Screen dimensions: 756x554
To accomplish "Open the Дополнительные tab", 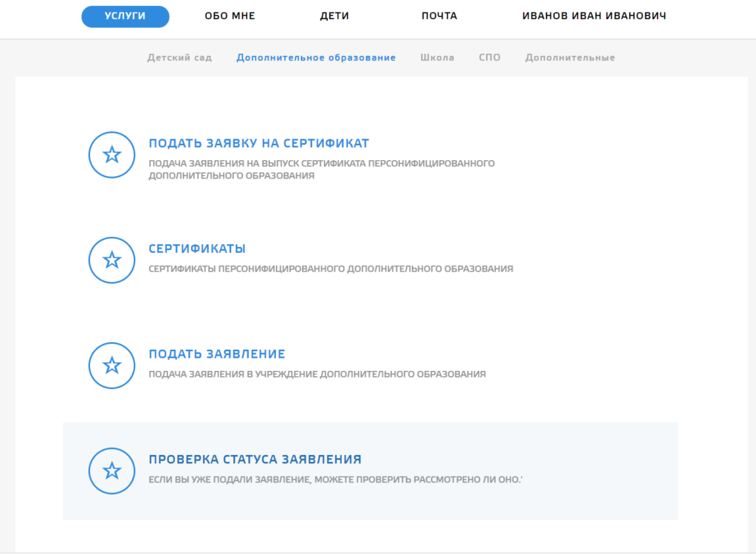I will click(x=570, y=58).
